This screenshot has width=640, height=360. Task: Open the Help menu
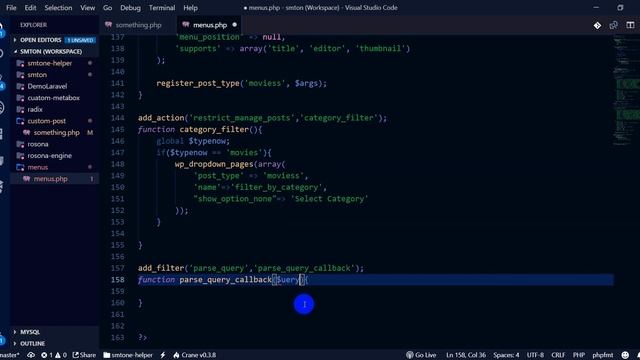pos(190,8)
